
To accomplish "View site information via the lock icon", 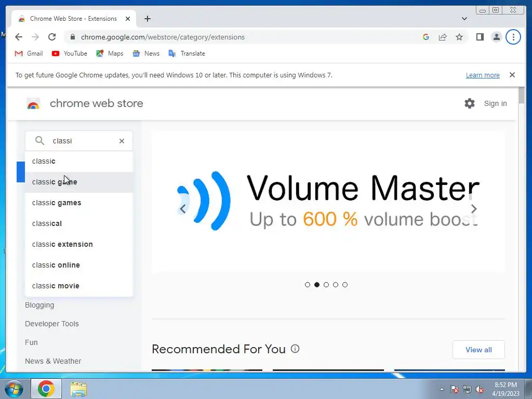I will (73, 37).
